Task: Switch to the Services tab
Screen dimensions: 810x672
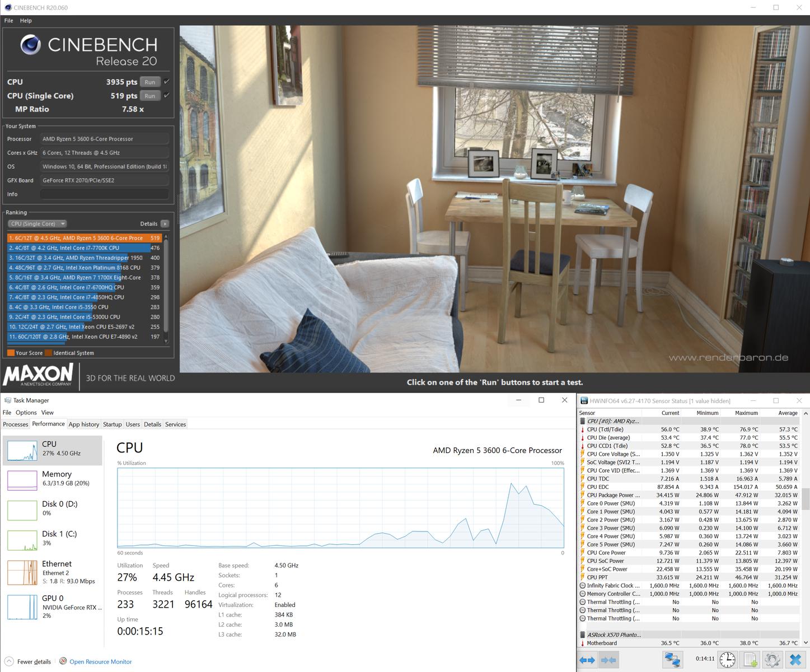Action: pyautogui.click(x=175, y=424)
